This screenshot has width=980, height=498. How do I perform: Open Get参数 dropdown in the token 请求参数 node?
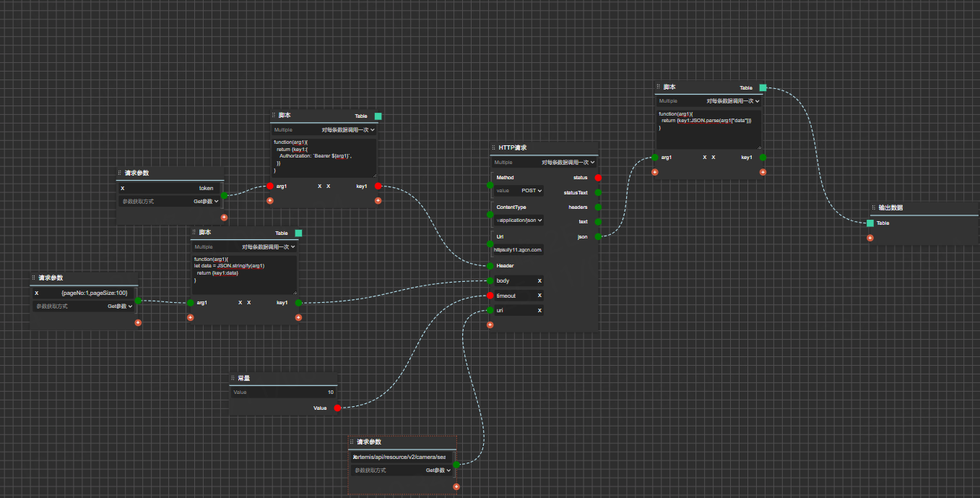click(205, 202)
